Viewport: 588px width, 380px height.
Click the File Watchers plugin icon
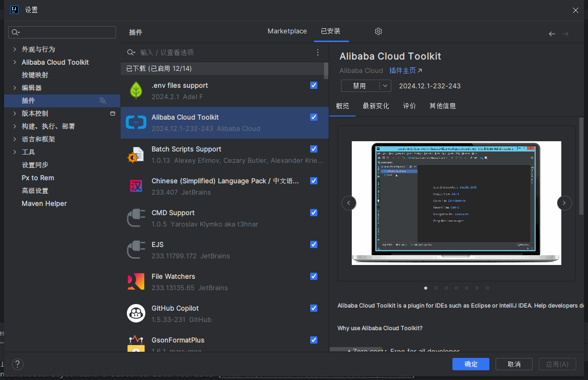136,281
